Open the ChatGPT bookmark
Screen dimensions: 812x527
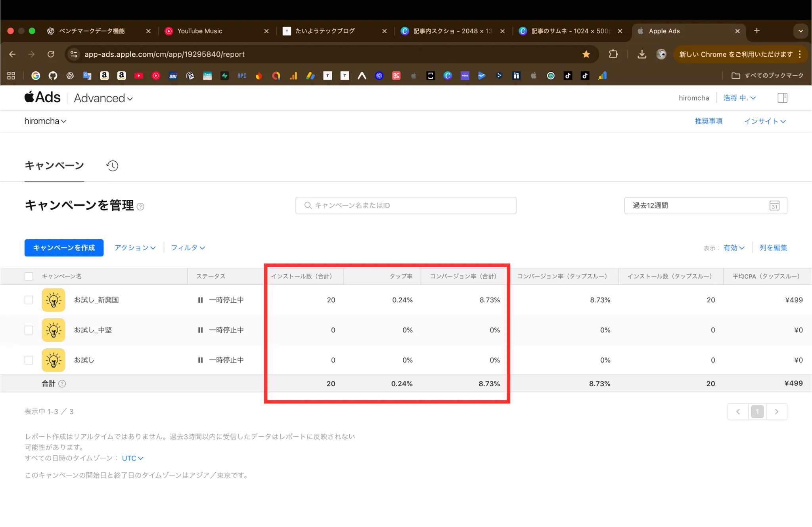tap(70, 76)
